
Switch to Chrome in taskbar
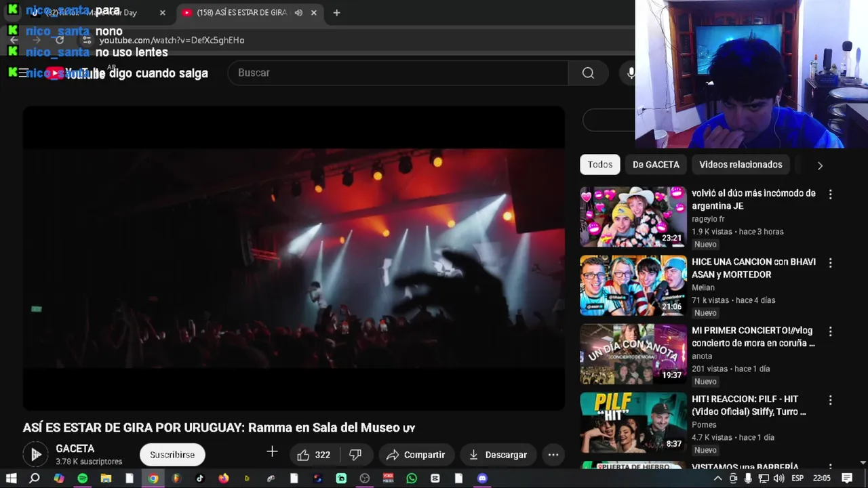pyautogui.click(x=153, y=479)
